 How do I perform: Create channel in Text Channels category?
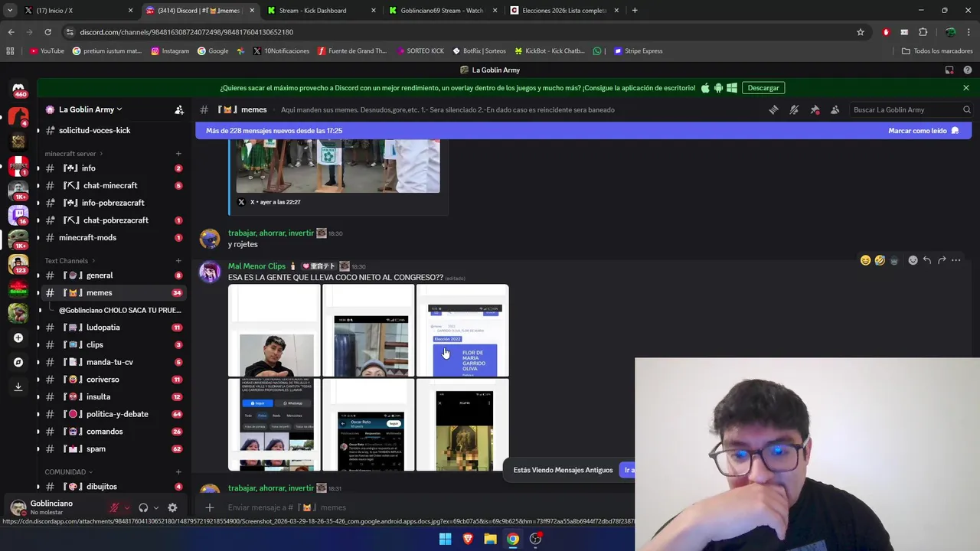[178, 261]
